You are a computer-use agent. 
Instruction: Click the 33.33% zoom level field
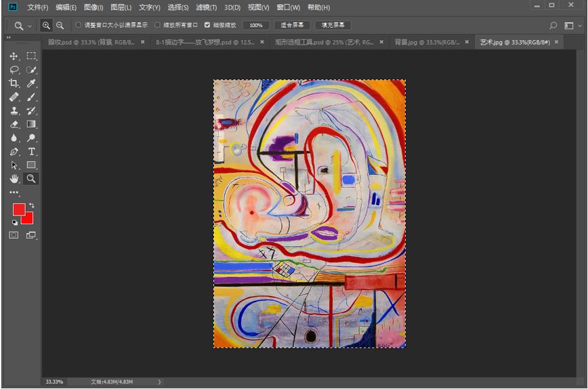click(x=54, y=382)
